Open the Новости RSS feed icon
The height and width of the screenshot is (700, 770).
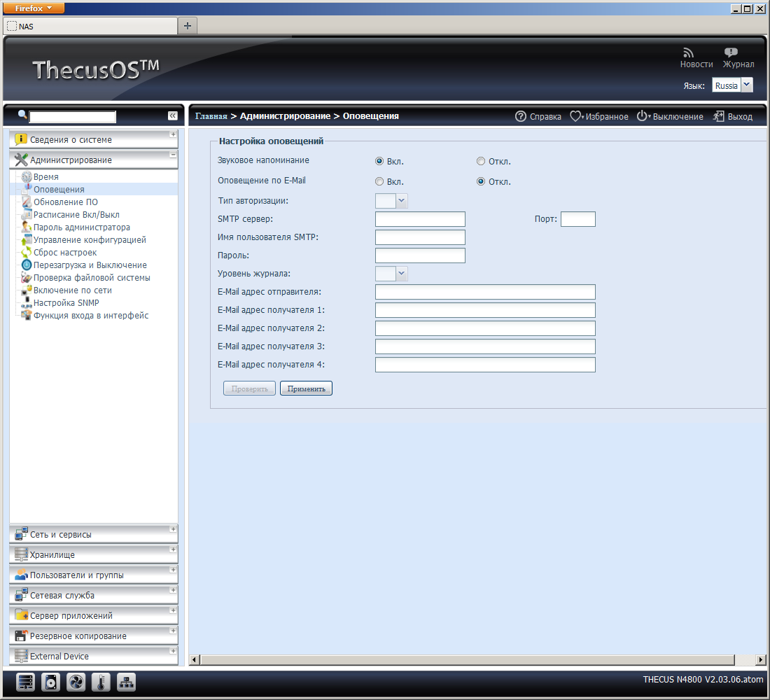point(688,52)
